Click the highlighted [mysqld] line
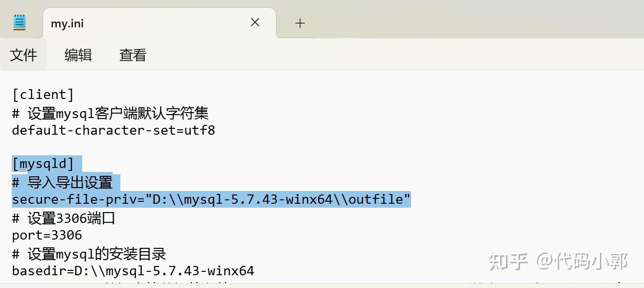 (x=43, y=164)
